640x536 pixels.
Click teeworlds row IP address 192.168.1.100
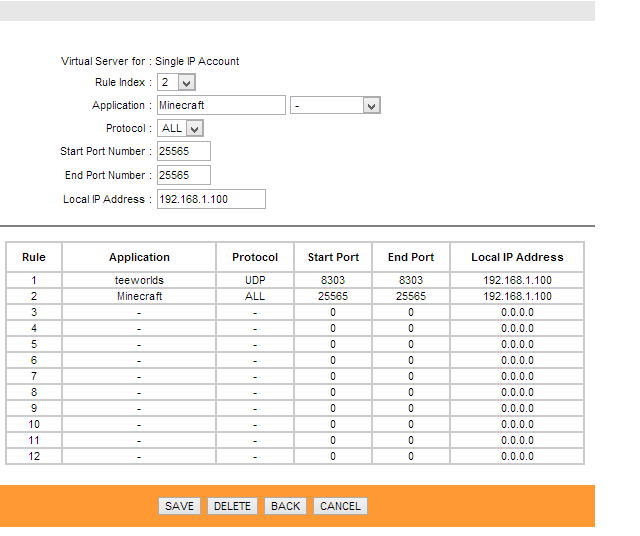tap(517, 280)
